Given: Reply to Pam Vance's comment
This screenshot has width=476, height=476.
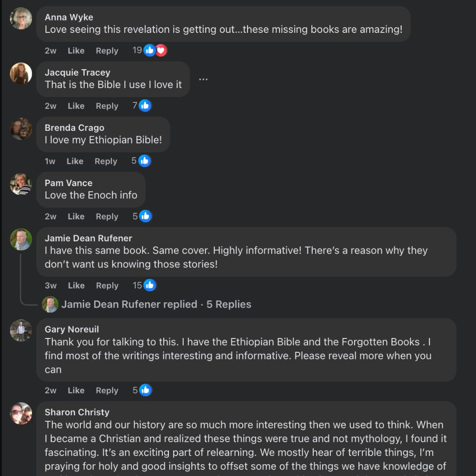Looking at the screenshot, I should [x=107, y=217].
